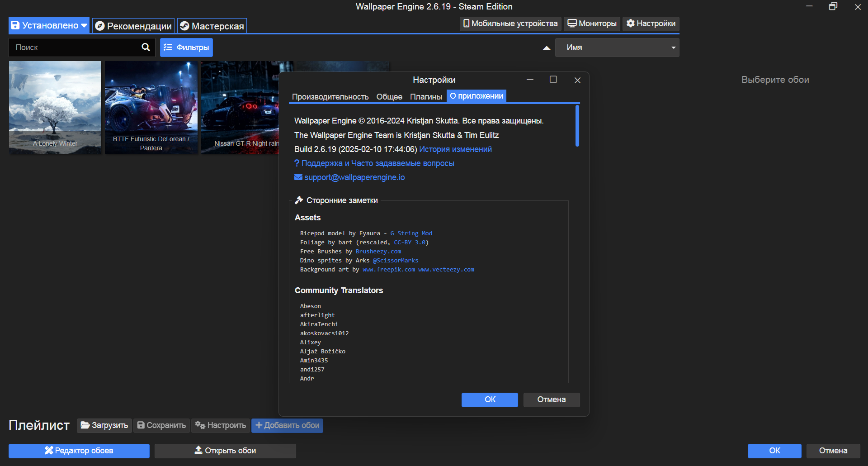868x466 pixels.
Task: Click the search magnifier icon
Action: point(146,47)
